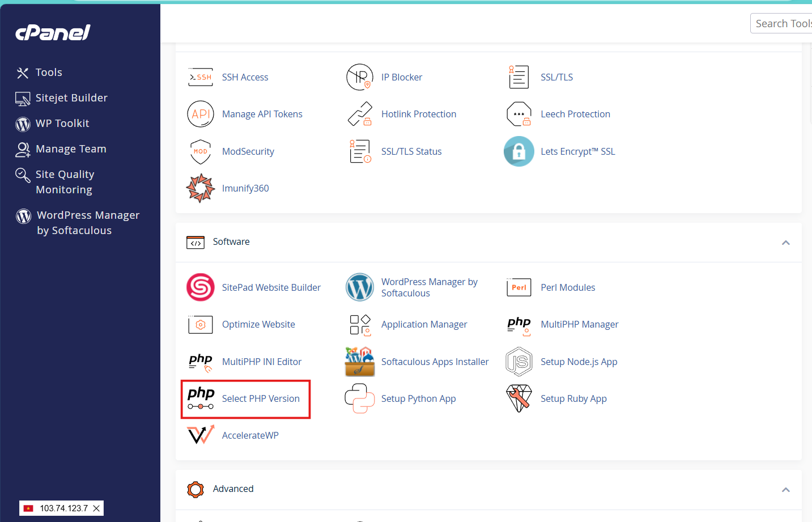Collapse the Advanced section
Viewport: 812px width, 522px height.
(786, 490)
